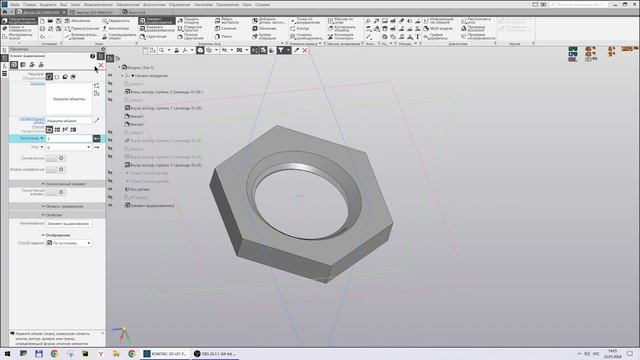Choose the first Result union icon in the Parameters panel

point(49,77)
